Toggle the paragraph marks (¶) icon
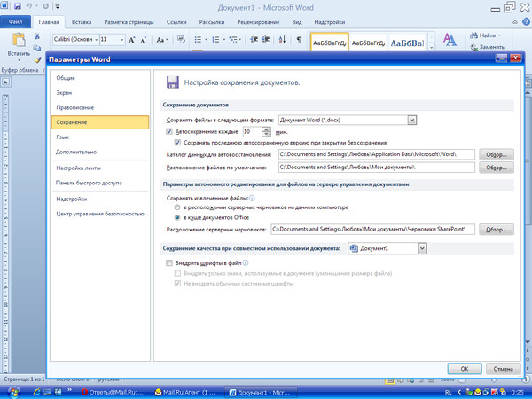Viewport: 532px width, 399px height. [299, 40]
